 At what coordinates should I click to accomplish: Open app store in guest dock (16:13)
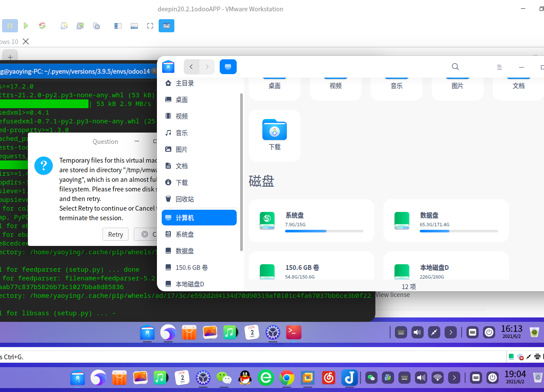pos(189,333)
